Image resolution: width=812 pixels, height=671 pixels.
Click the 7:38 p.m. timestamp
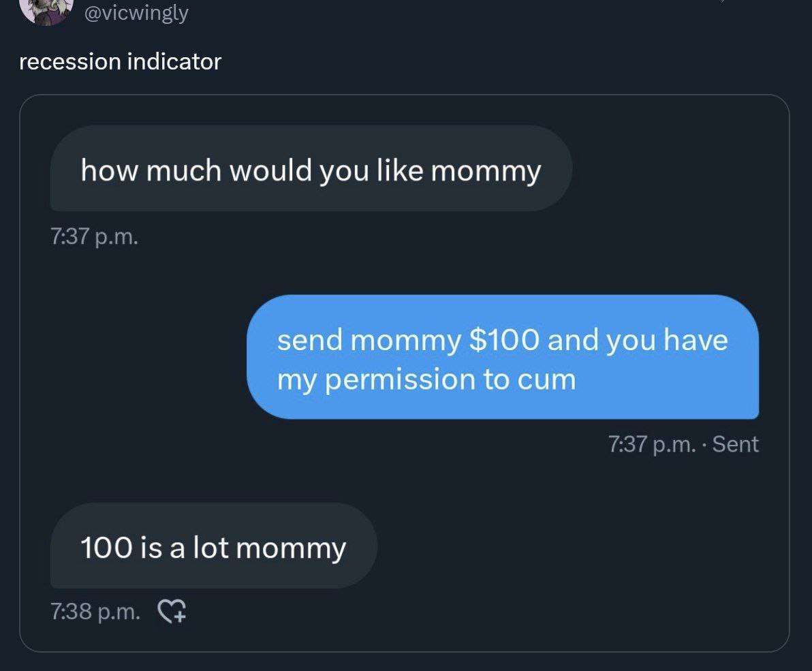[96, 611]
